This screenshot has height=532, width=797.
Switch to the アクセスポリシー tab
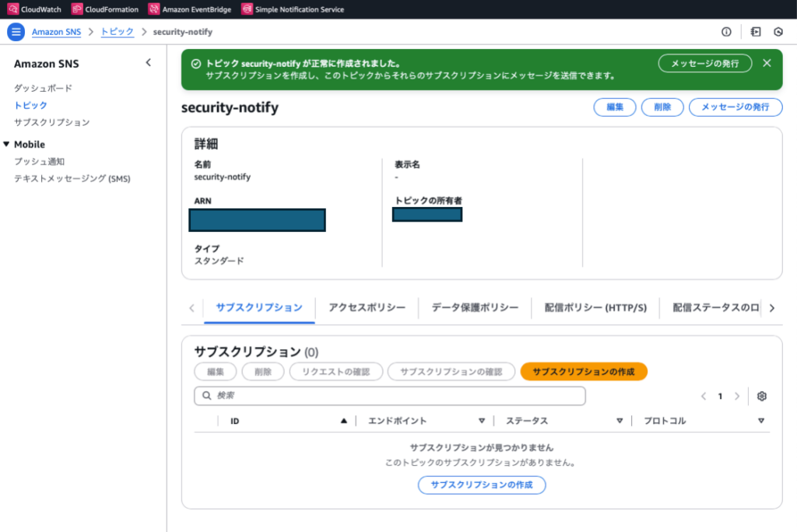[367, 307]
